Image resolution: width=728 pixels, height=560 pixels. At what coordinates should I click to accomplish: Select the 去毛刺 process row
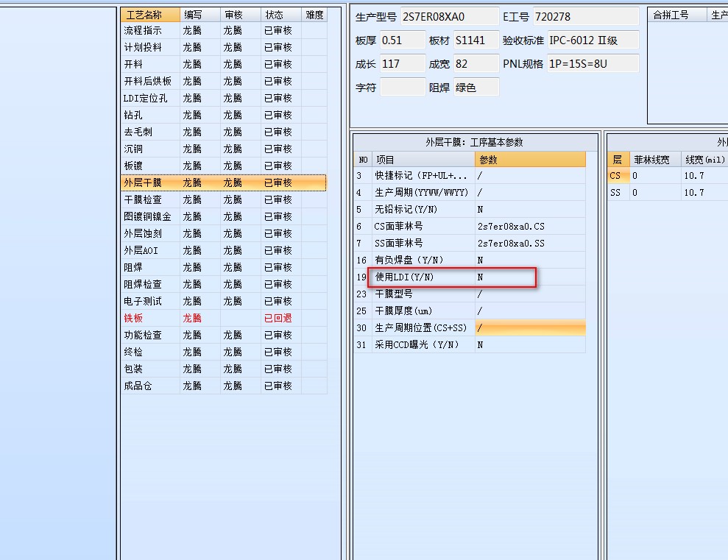(224, 132)
